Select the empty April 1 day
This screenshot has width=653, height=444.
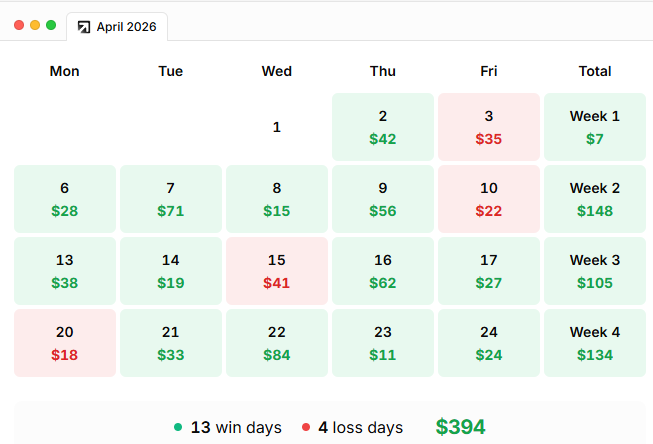(x=277, y=127)
